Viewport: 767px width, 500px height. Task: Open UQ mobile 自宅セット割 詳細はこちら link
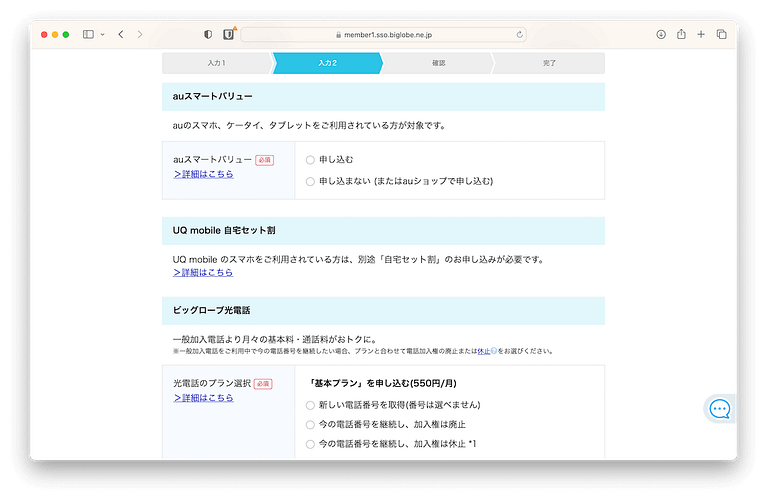tap(203, 272)
